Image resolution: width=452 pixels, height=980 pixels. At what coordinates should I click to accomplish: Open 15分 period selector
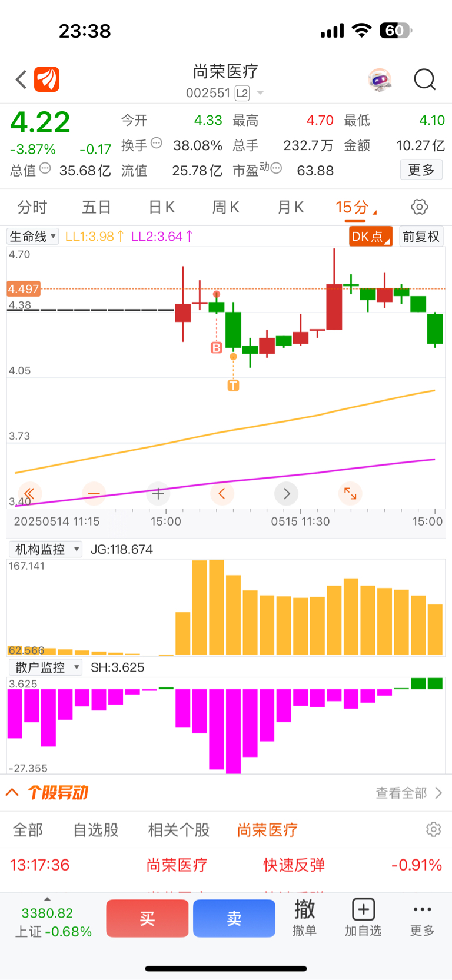355,207
